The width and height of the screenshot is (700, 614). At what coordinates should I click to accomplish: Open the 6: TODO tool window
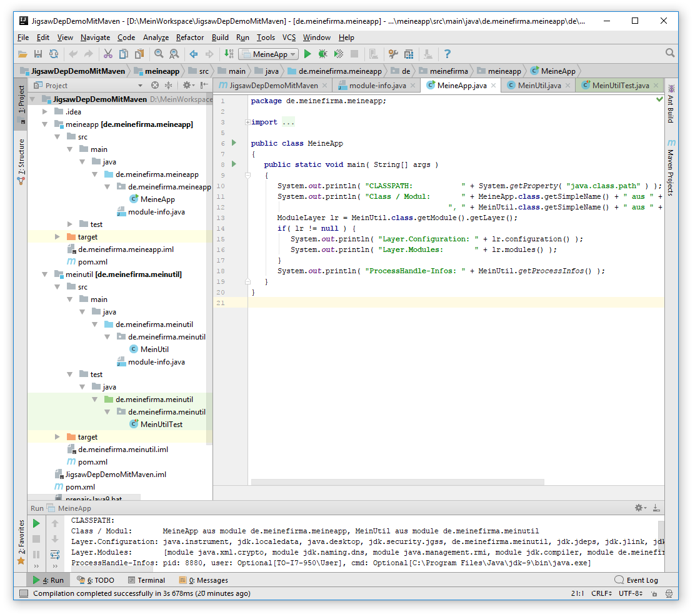coord(96,580)
